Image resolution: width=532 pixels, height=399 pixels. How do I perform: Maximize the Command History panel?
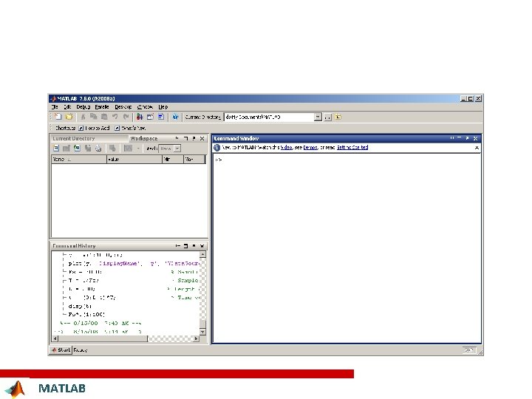(185, 245)
